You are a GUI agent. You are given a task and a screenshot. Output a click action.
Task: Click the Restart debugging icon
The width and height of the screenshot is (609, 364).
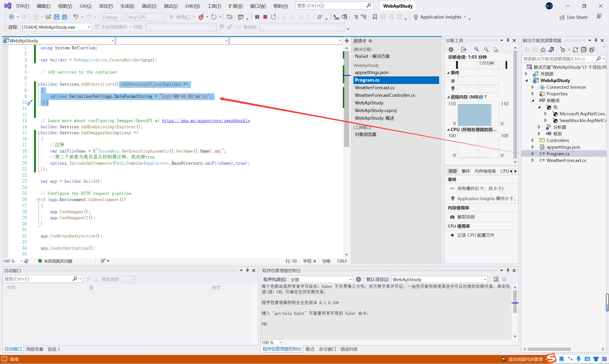coord(273,17)
